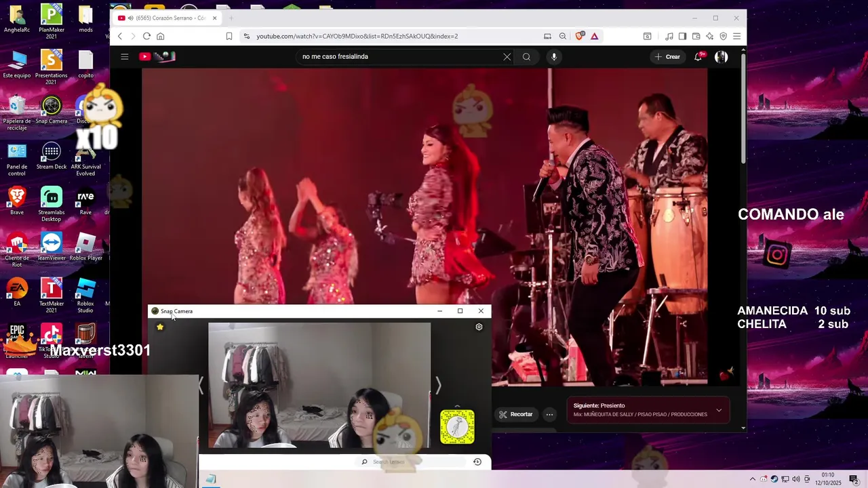The image size is (868, 488).
Task: Expand the Snapcode upward chevron
Action: (x=457, y=406)
